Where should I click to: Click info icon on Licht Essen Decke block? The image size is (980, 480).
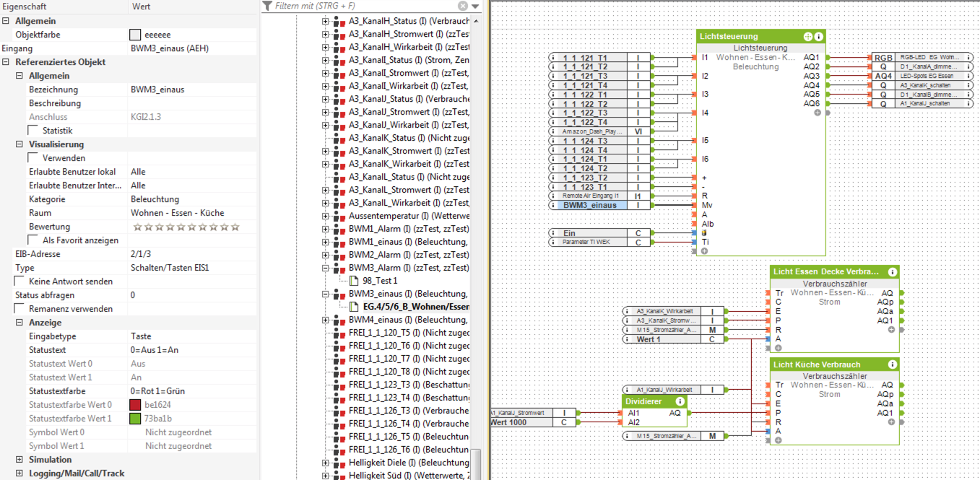pyautogui.click(x=893, y=272)
